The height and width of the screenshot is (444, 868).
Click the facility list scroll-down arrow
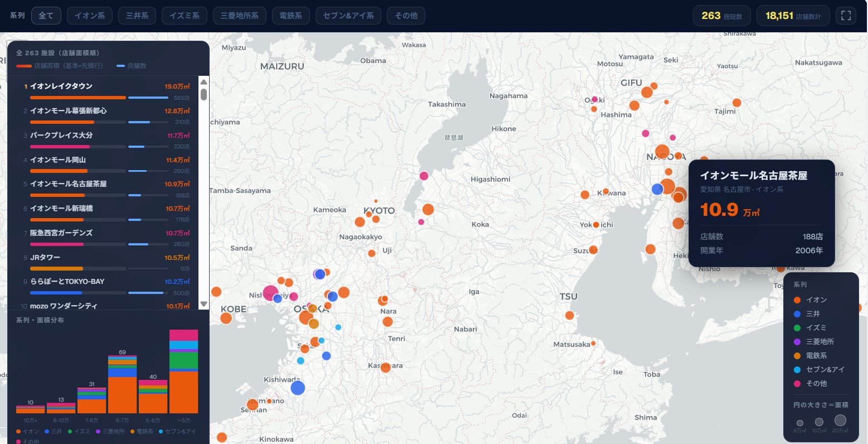[x=203, y=304]
